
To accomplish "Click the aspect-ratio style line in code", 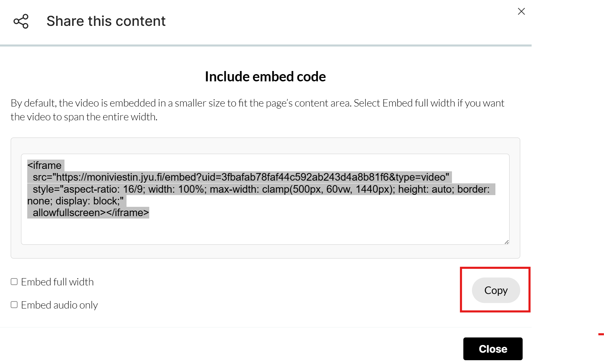I will [x=261, y=189].
